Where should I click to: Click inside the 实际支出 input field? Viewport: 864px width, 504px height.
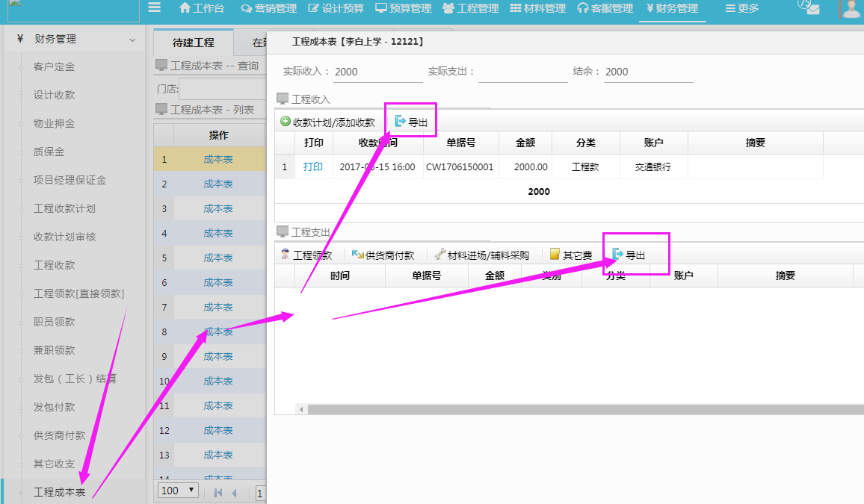click(523, 72)
